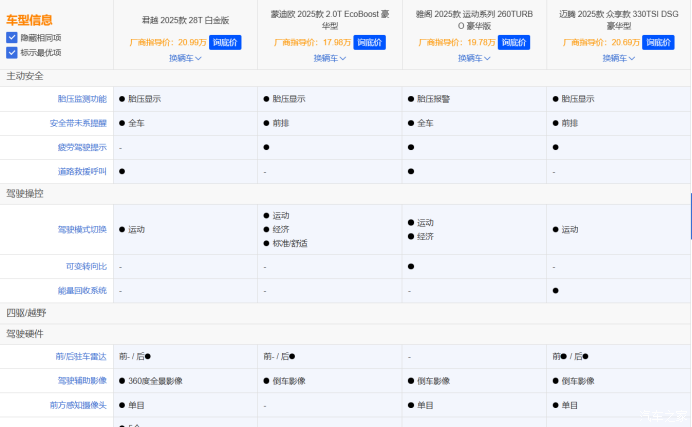Open the 驾驶模式切换 row label
This screenshot has height=427, width=692.
(82, 229)
